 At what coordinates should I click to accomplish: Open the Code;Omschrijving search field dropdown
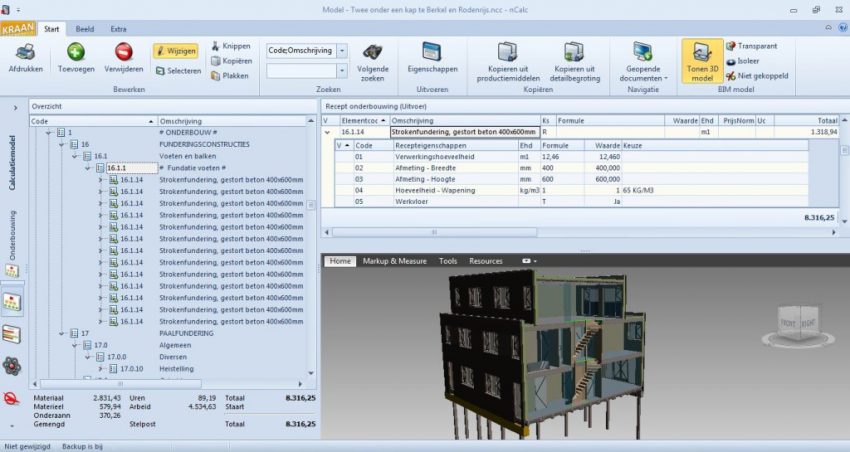pos(342,51)
